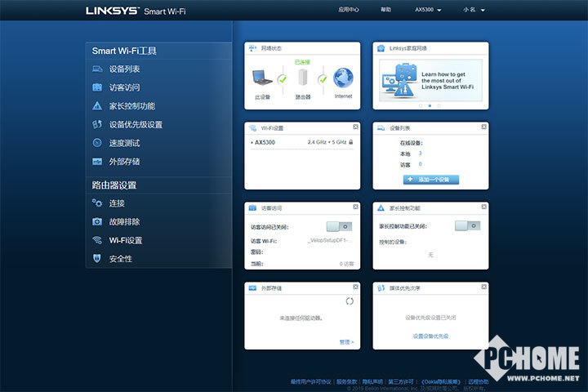588x392 pixels.
Task: Refresh the 外部存储 widget
Action: click(x=350, y=301)
